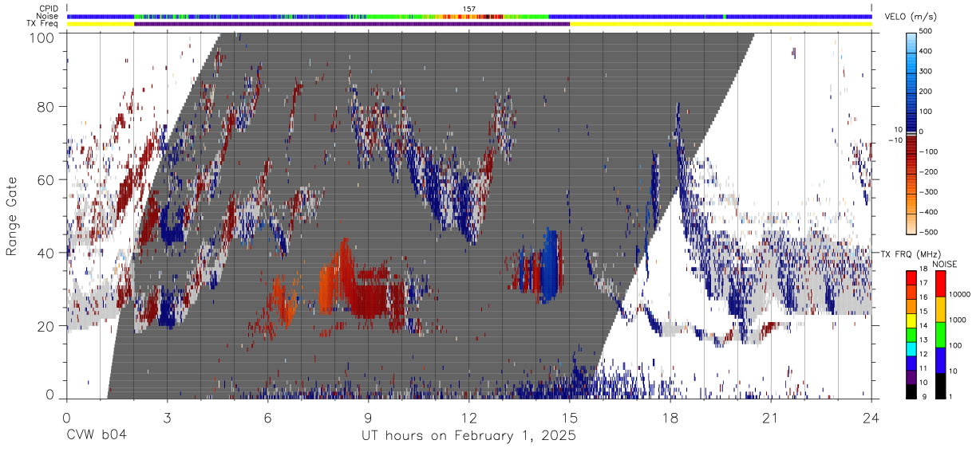Click the purple segment of the TX Freq strip
The height and width of the screenshot is (452, 980).
point(352,24)
